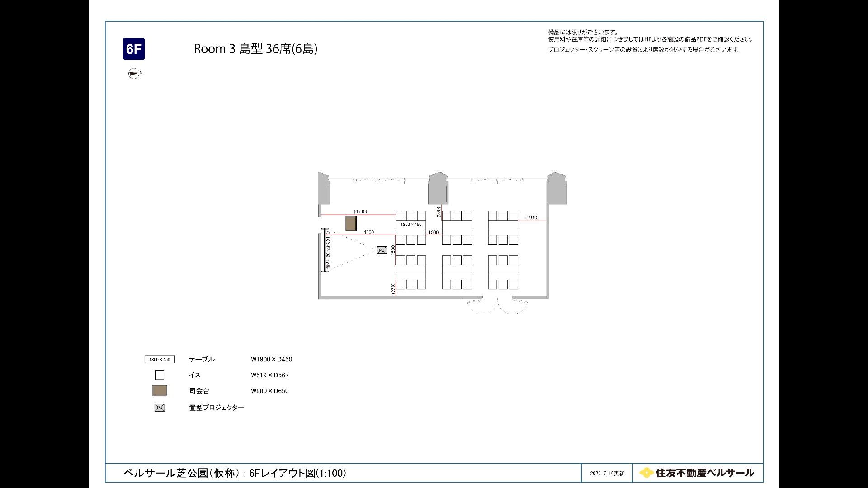Click the 司会台 lectern symbol in the plan
Image resolution: width=868 pixels, height=488 pixels.
coord(351,224)
